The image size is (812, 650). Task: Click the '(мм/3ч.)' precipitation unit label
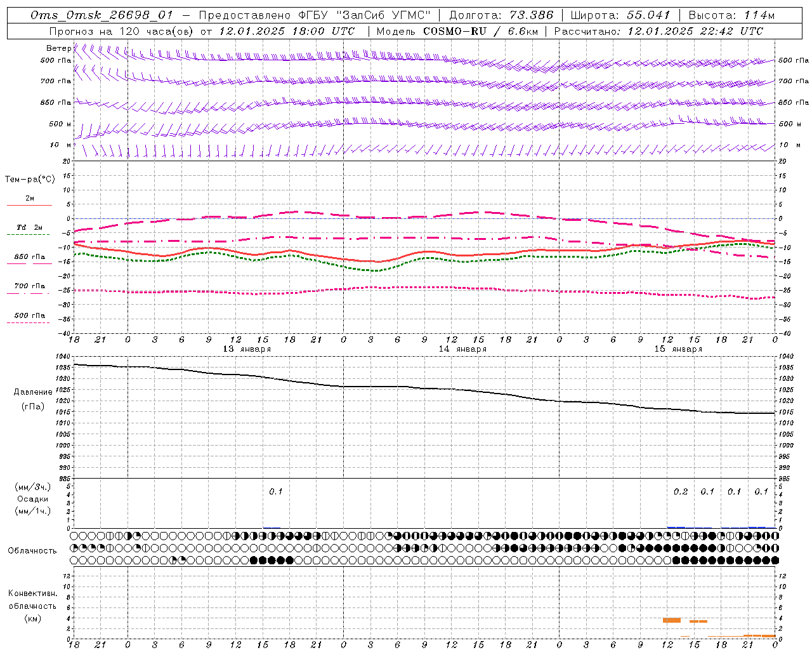(x=33, y=487)
